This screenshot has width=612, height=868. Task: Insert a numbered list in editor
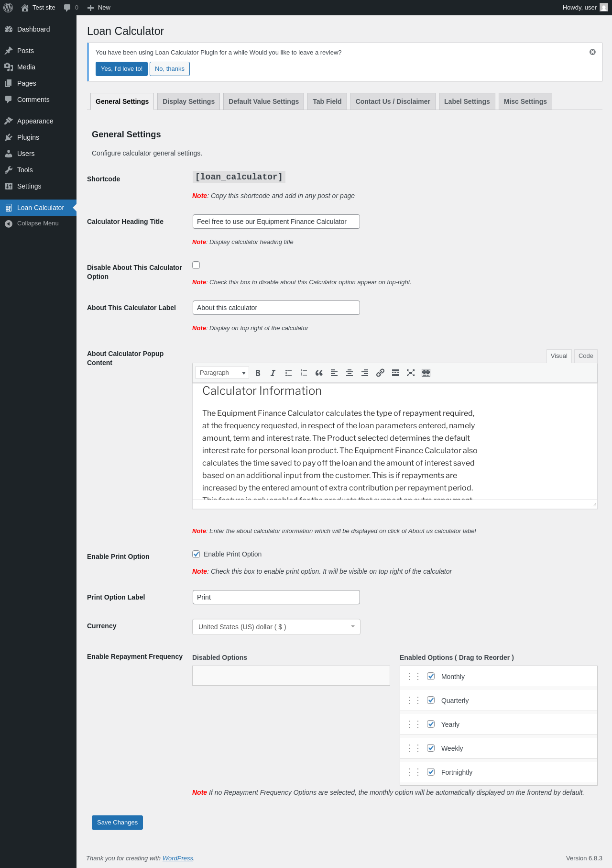click(x=304, y=373)
